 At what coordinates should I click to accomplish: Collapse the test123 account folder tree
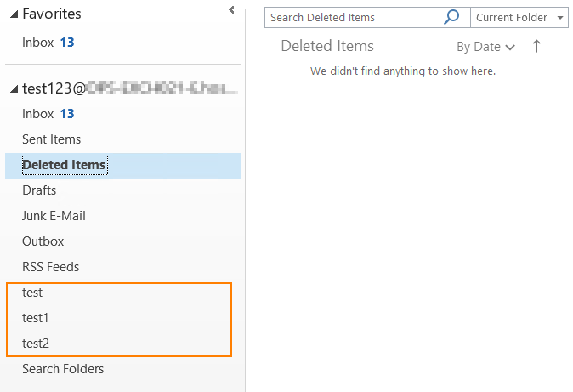click(13, 89)
